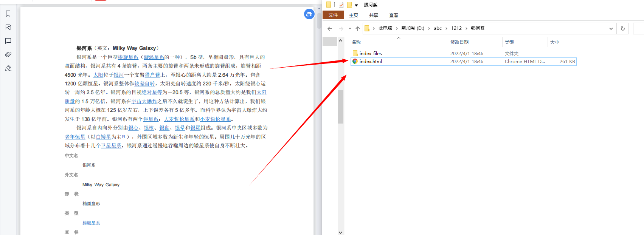Open the attachments paperclip icon in document sidebar
This screenshot has height=235, width=644.
(x=8, y=54)
